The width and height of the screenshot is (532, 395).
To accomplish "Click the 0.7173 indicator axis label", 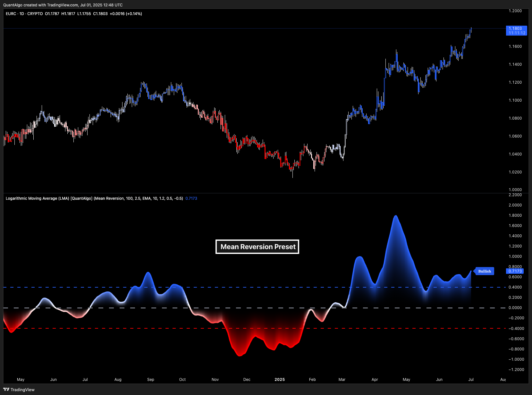I will pos(515,271).
